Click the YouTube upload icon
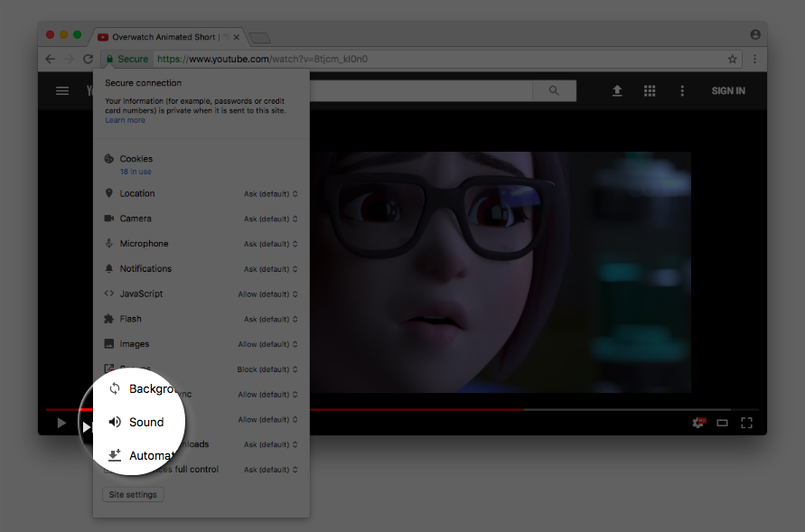Screen dimensions: 805x532 point(617,90)
